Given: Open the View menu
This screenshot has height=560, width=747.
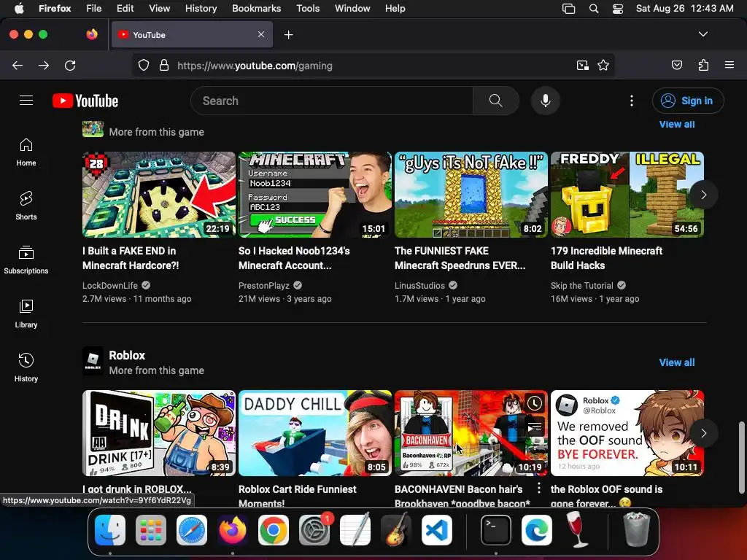Looking at the screenshot, I should point(159,8).
